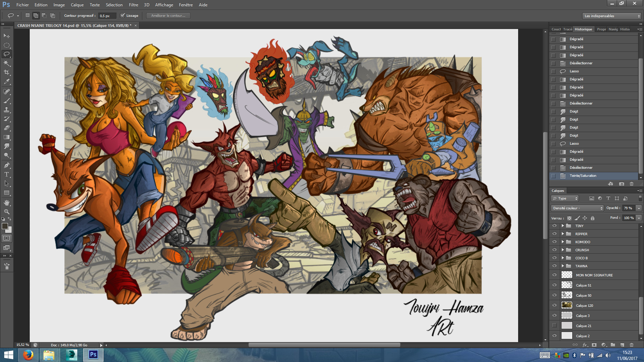
Task: Select the Crop tool
Action: 7,72
